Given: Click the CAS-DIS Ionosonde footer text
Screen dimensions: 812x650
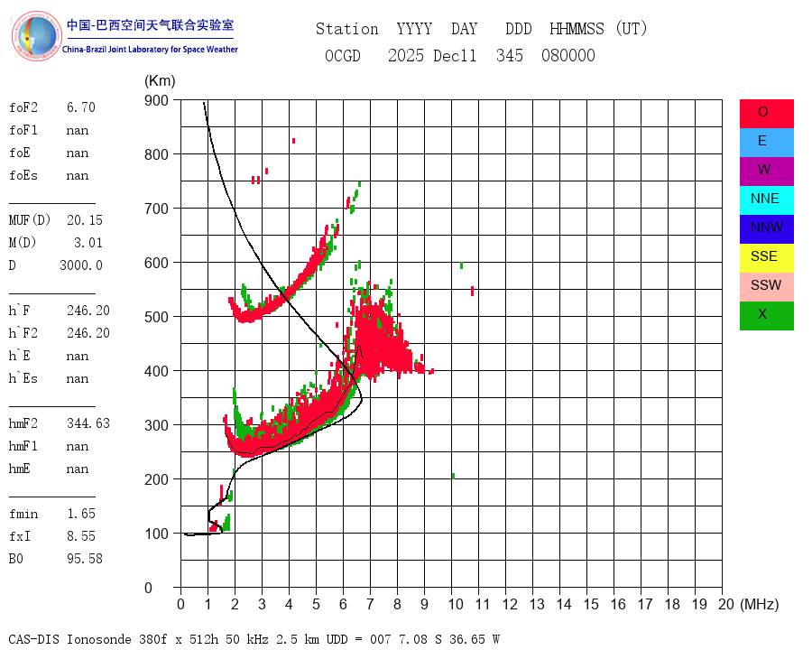Looking at the screenshot, I should 254,639.
